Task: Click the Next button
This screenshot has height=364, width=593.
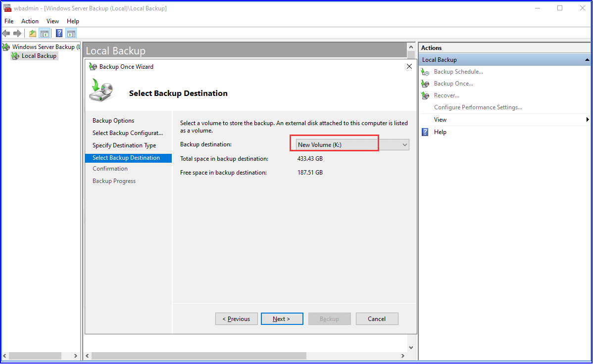Action: [282, 318]
